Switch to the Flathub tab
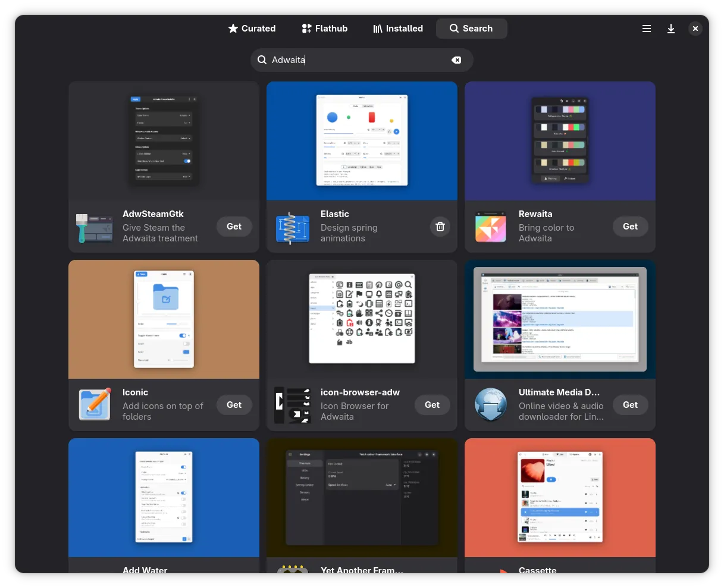 [324, 29]
